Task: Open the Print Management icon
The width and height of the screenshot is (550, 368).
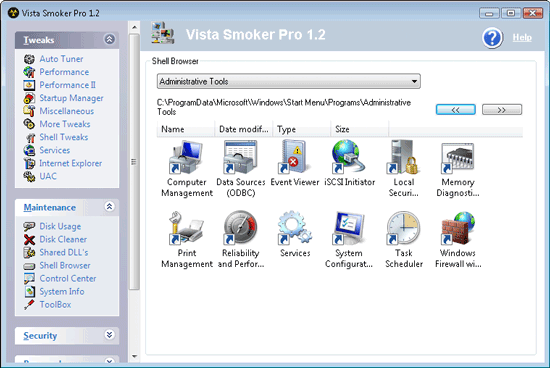Action: [x=186, y=228]
